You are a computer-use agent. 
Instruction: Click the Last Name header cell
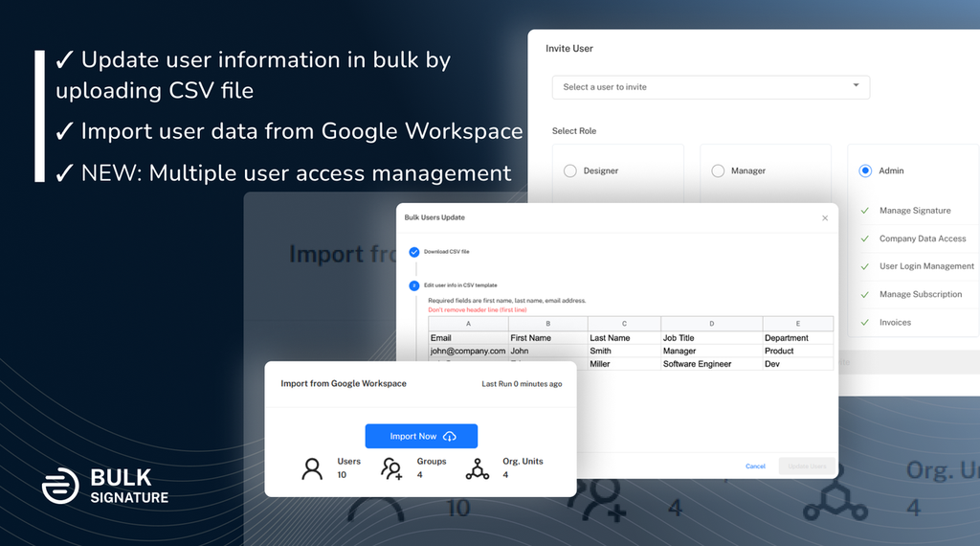tap(624, 338)
